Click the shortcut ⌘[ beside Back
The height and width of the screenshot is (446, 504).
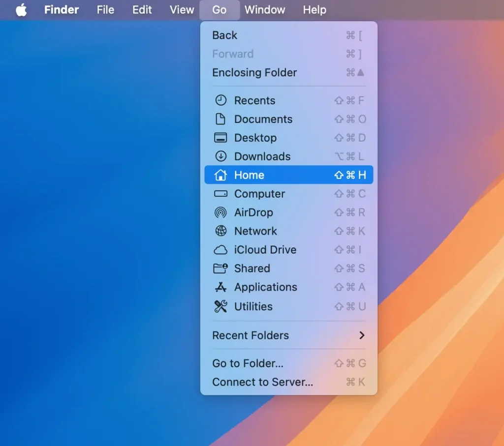click(x=354, y=35)
